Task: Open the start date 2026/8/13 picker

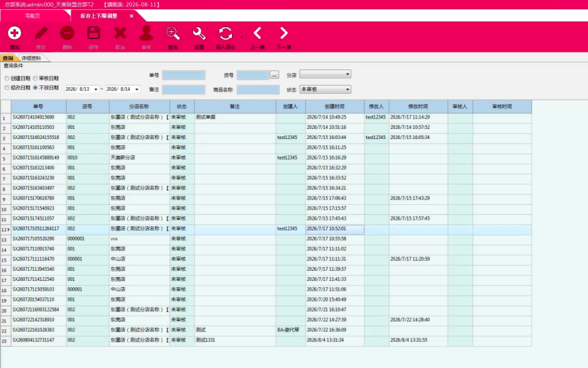Action: (96, 89)
